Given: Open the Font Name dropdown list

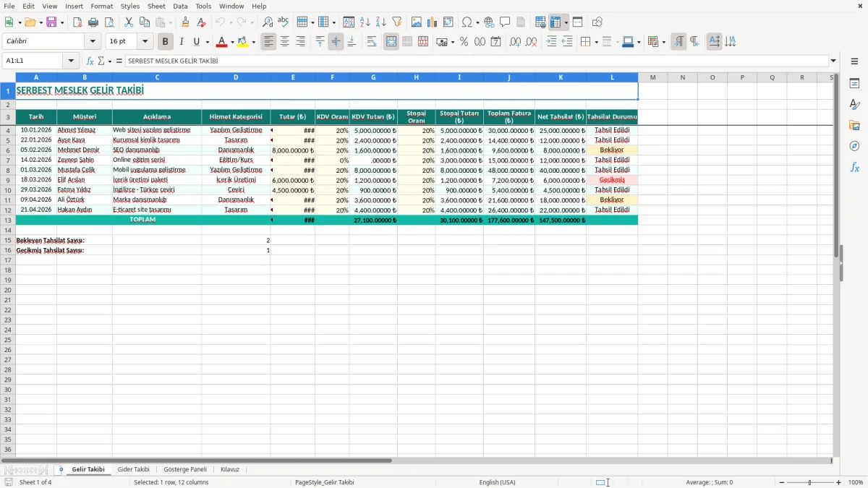Looking at the screenshot, I should pyautogui.click(x=93, y=42).
